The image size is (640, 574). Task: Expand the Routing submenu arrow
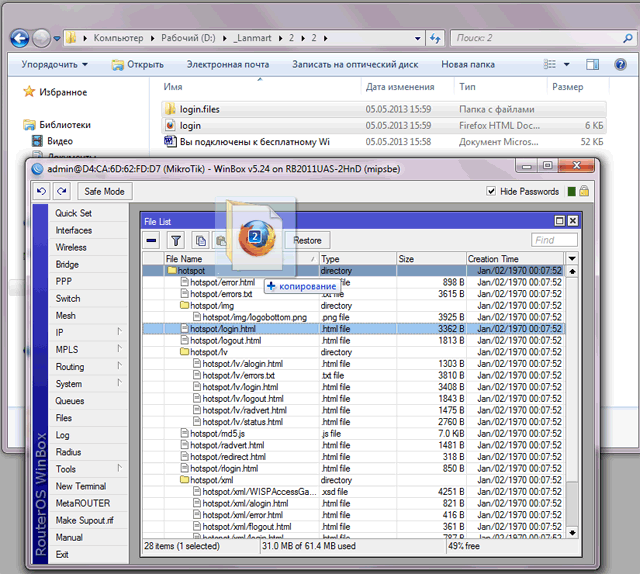tap(120, 366)
